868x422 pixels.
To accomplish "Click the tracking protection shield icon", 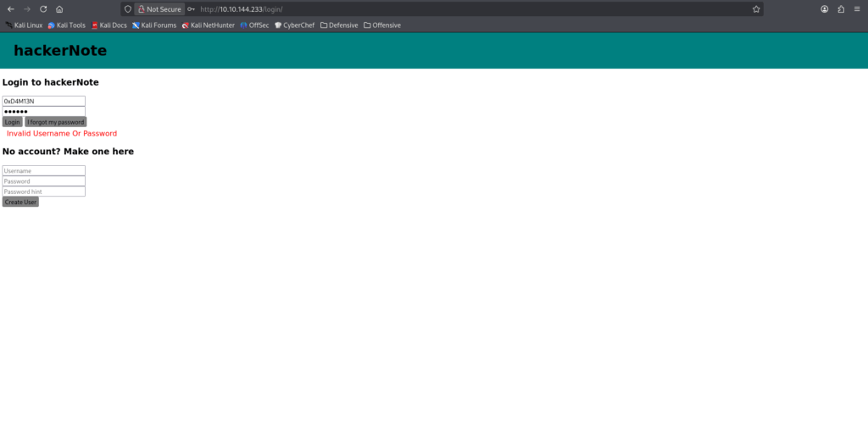I will tap(128, 9).
